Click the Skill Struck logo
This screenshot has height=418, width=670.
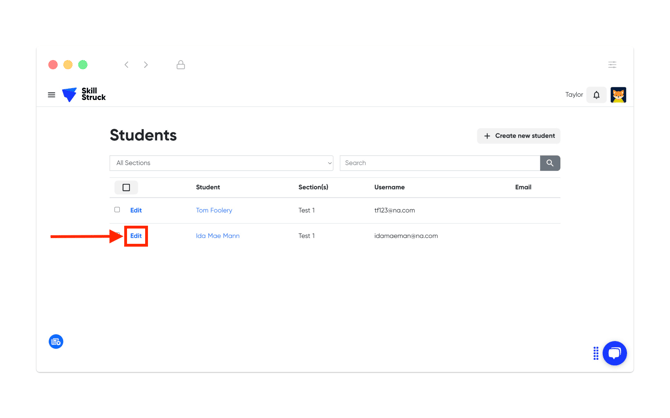click(x=84, y=94)
